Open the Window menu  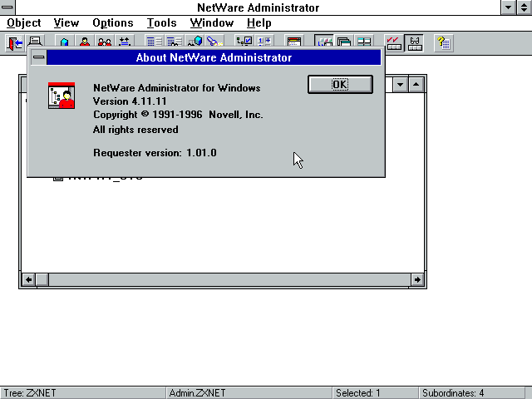pos(212,23)
